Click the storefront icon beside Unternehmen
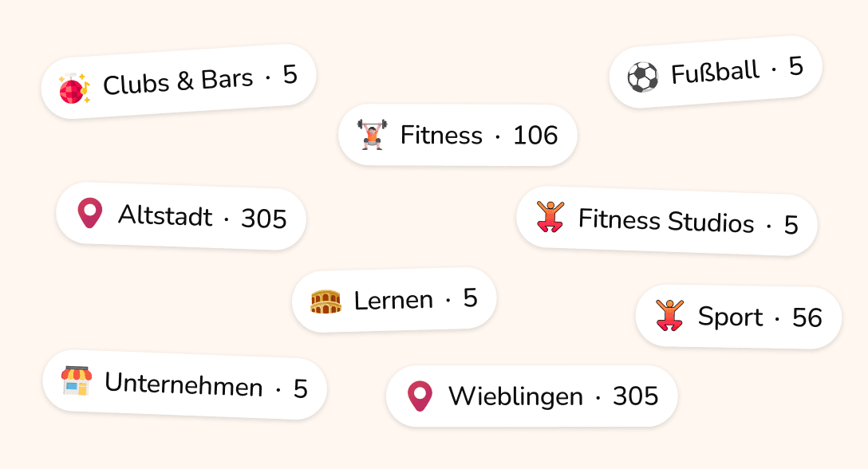This screenshot has width=868, height=469. pos(77,381)
